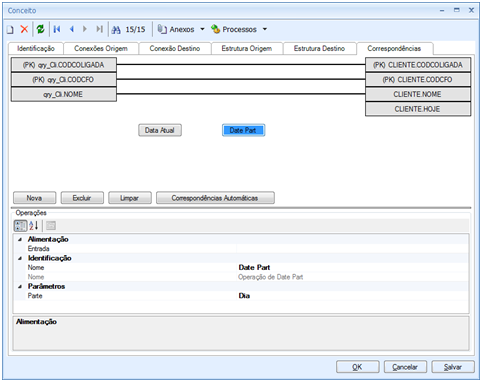482x382 pixels.
Task: Close the Conceito window
Action: [x=471, y=10]
